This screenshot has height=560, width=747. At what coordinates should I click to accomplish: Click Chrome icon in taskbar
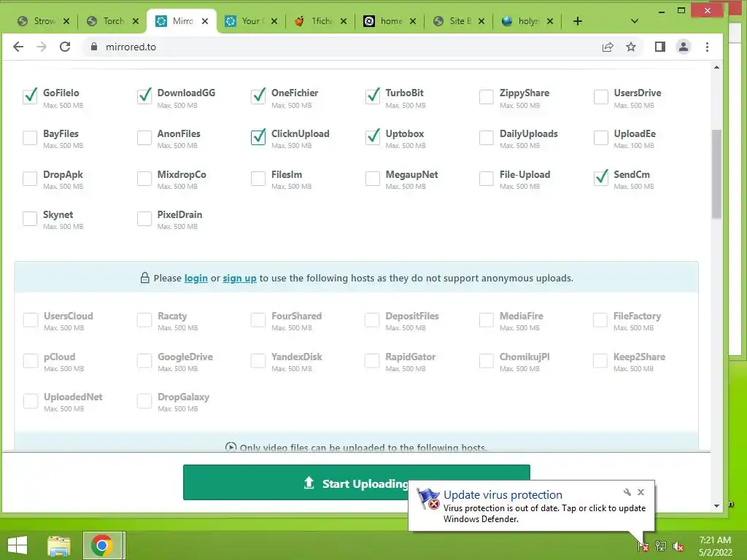102,545
